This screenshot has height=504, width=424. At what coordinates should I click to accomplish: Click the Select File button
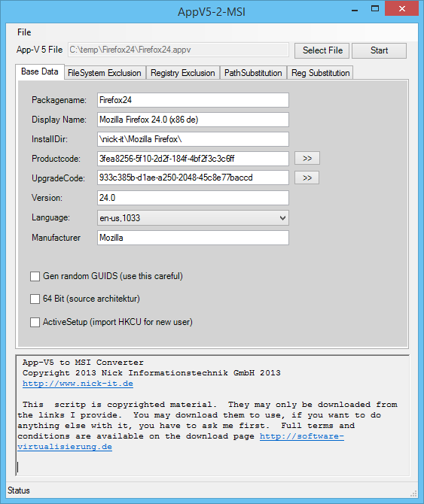click(322, 50)
